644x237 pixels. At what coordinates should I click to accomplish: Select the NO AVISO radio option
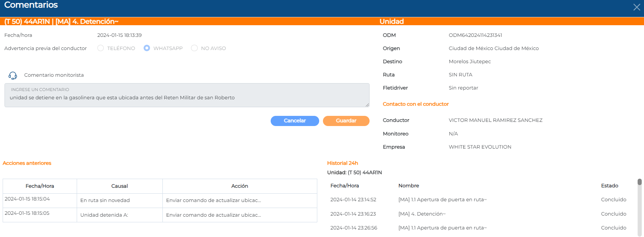coord(194,48)
